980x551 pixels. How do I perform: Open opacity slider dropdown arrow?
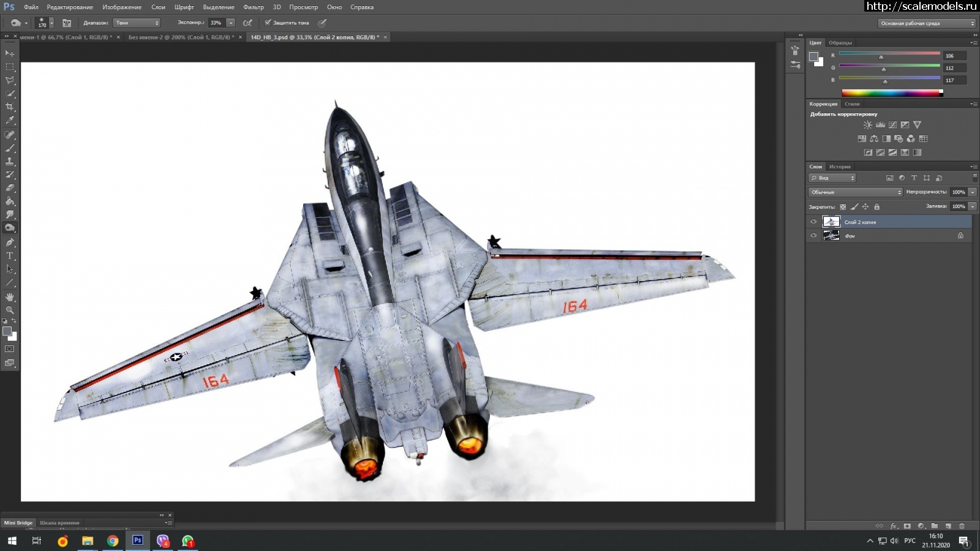point(973,192)
